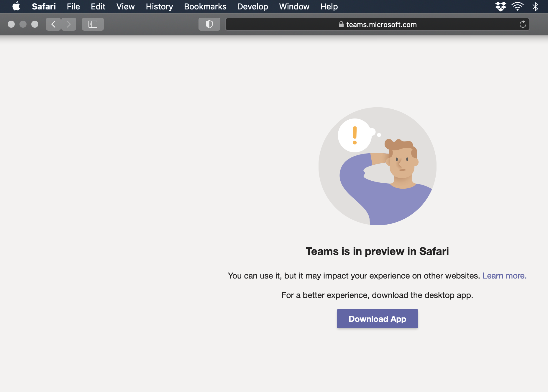Open the Wi-Fi status menu

517,6
